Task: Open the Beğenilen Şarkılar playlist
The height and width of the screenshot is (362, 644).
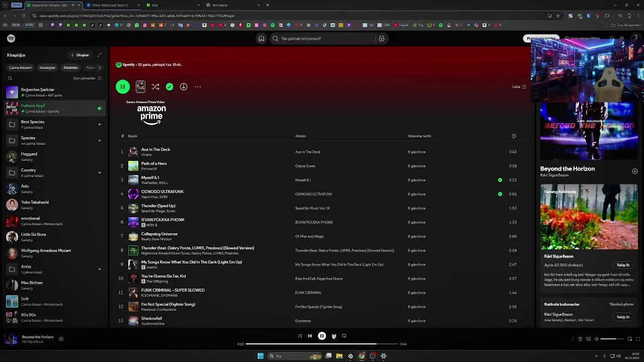Action: pos(54,92)
